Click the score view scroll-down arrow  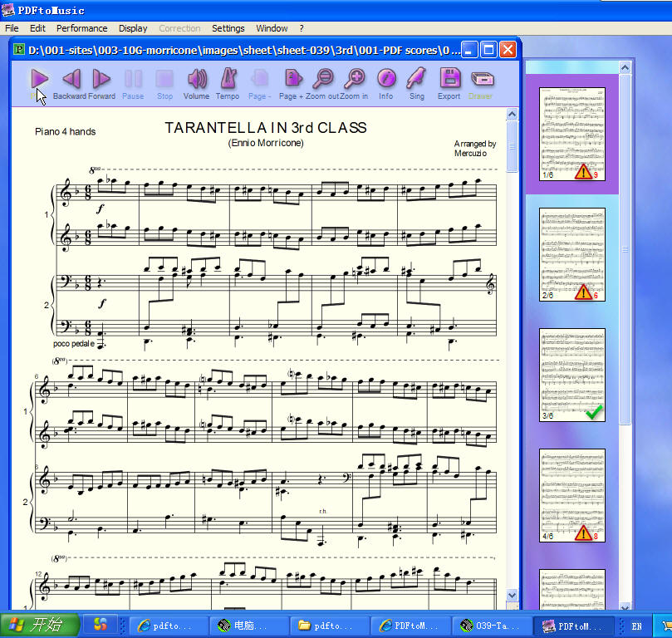(513, 595)
